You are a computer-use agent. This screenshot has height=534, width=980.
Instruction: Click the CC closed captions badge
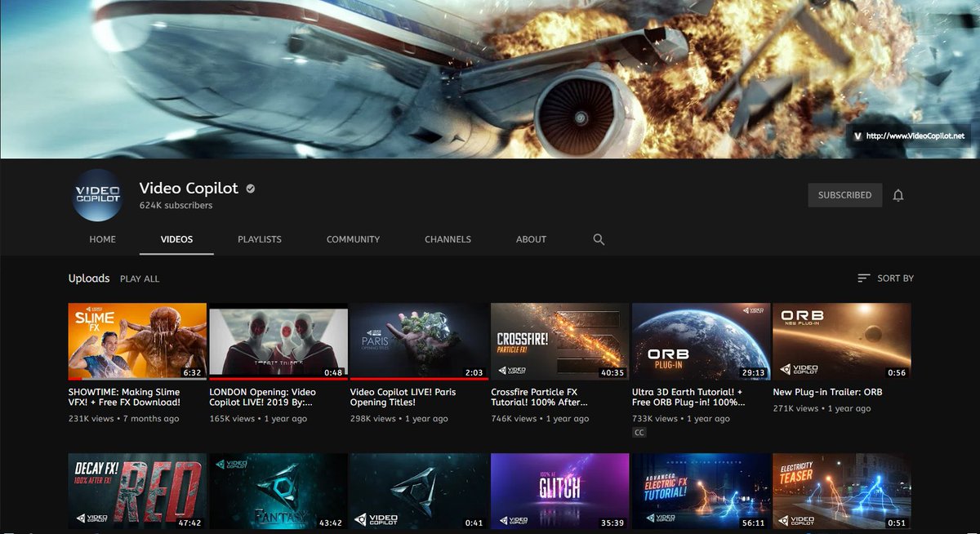click(x=639, y=433)
